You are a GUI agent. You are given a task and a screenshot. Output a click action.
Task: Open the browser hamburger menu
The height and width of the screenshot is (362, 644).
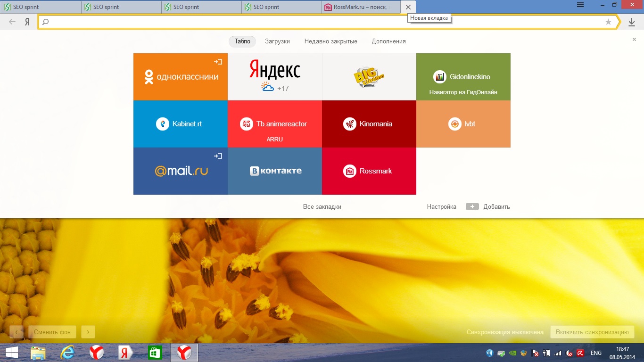click(580, 5)
